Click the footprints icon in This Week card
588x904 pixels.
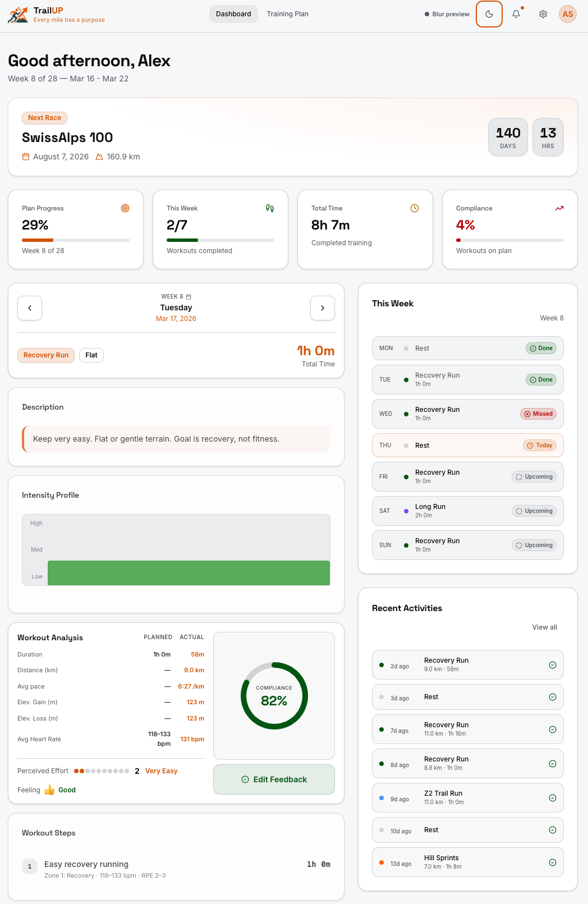tap(270, 208)
